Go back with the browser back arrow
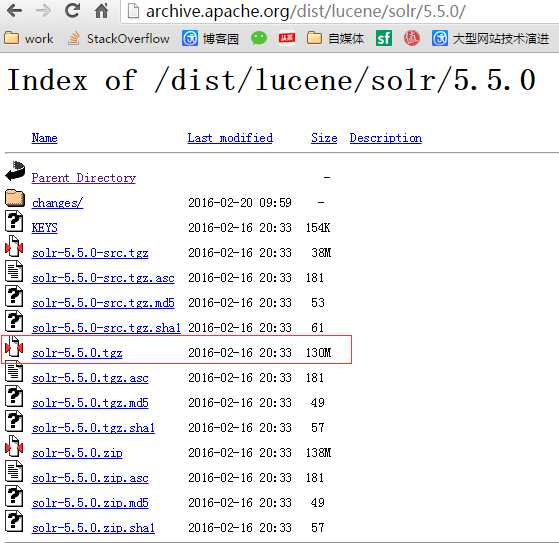The image size is (559, 543). tap(15, 11)
